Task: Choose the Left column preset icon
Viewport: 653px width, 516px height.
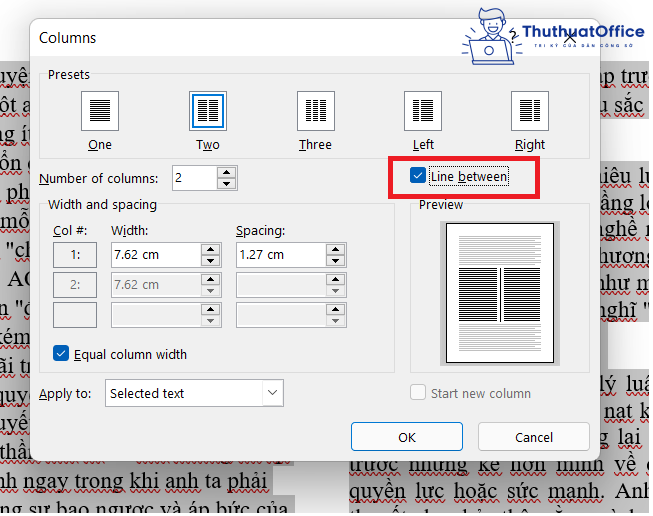Action: tap(423, 111)
